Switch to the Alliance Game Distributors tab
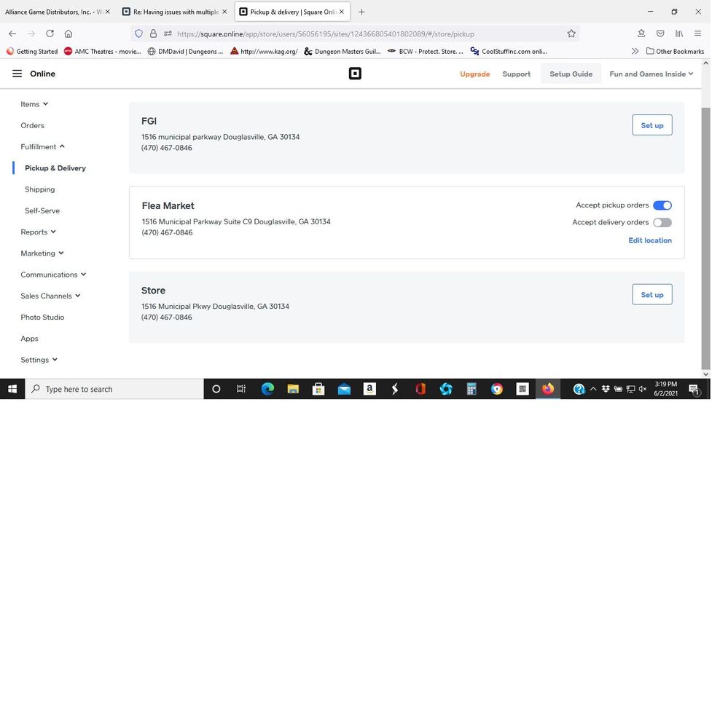The image size is (728, 705). pos(53,12)
